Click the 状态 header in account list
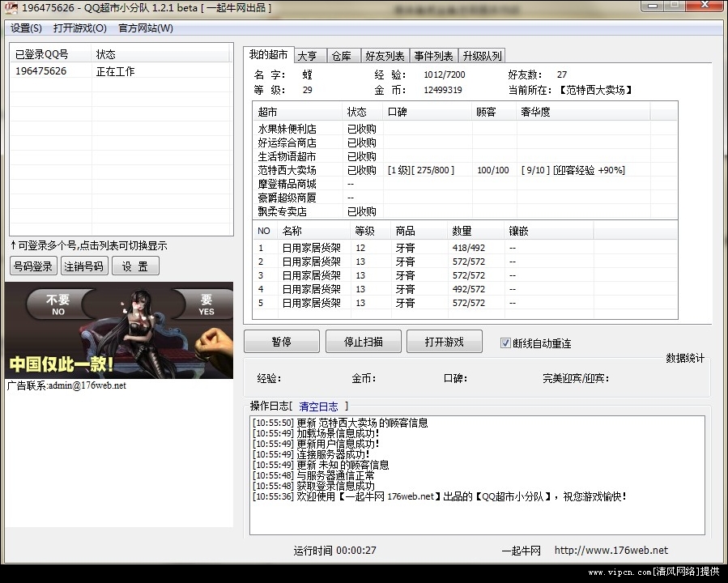The height and width of the screenshot is (583, 728). click(160, 54)
